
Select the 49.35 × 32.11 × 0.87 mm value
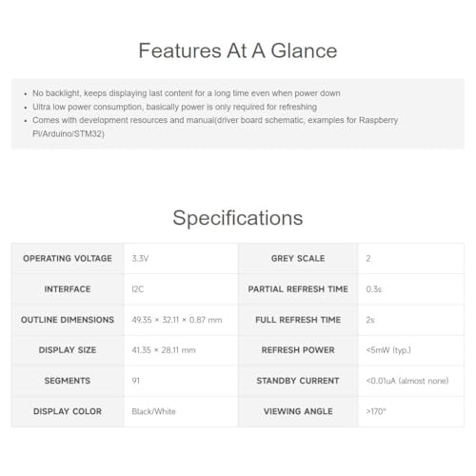coord(177,320)
